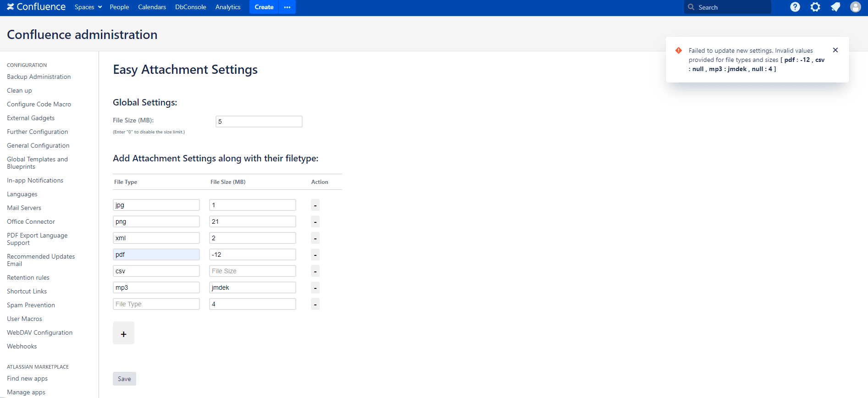
Task: Open the help question mark icon
Action: point(795,7)
